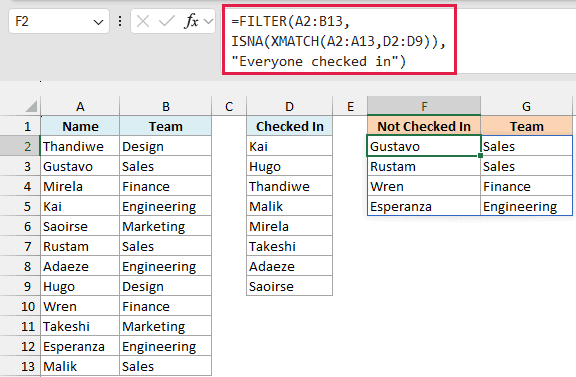Select cell containing Takeshi in column A
576x377 pixels.
click(x=80, y=326)
